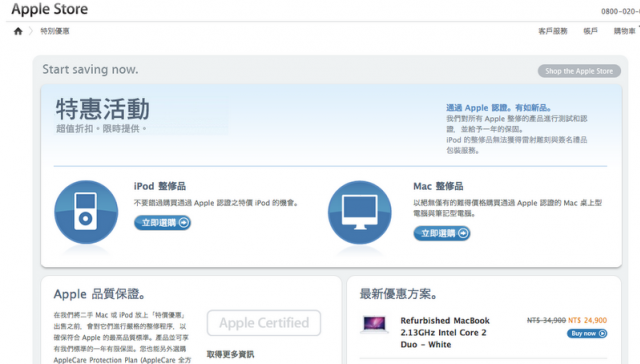The image size is (640, 364).
Task: Open the Mac 整修品 heading
Action: [x=438, y=186]
